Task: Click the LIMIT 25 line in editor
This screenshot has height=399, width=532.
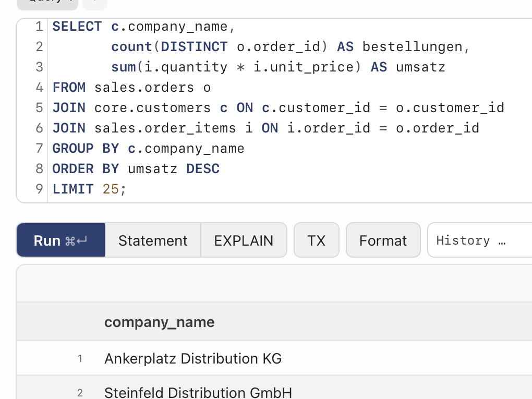Action: (x=89, y=189)
